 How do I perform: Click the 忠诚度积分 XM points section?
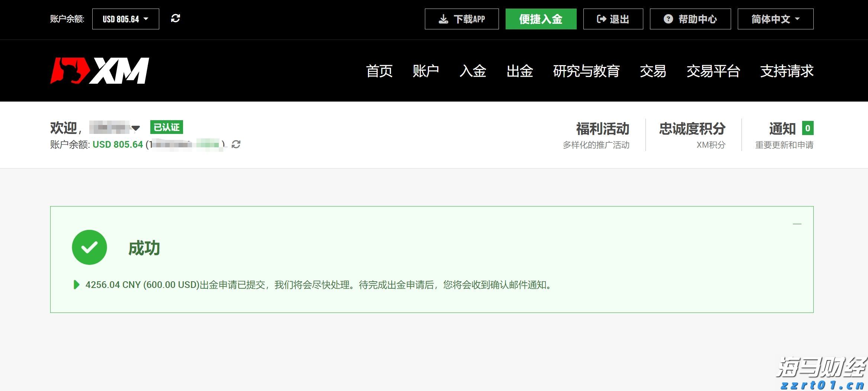(691, 129)
